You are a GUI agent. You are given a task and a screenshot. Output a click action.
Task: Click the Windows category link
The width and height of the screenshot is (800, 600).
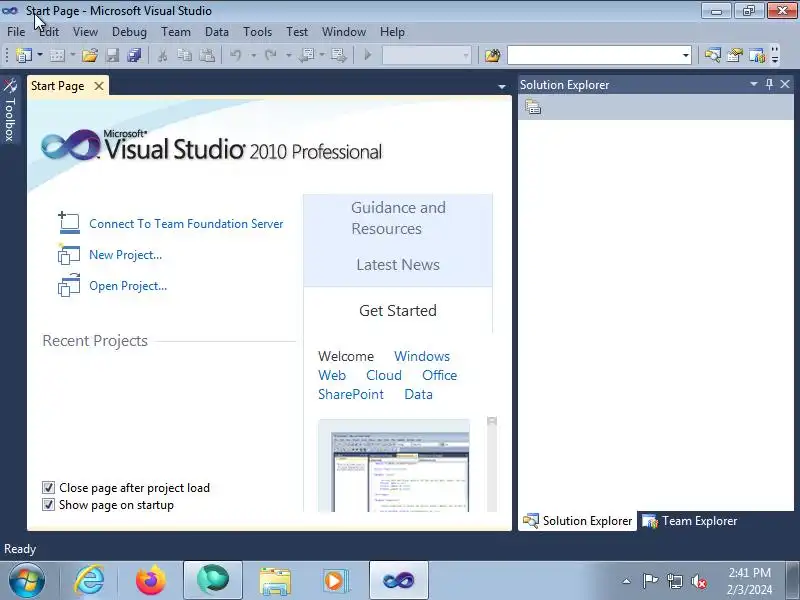click(x=422, y=356)
